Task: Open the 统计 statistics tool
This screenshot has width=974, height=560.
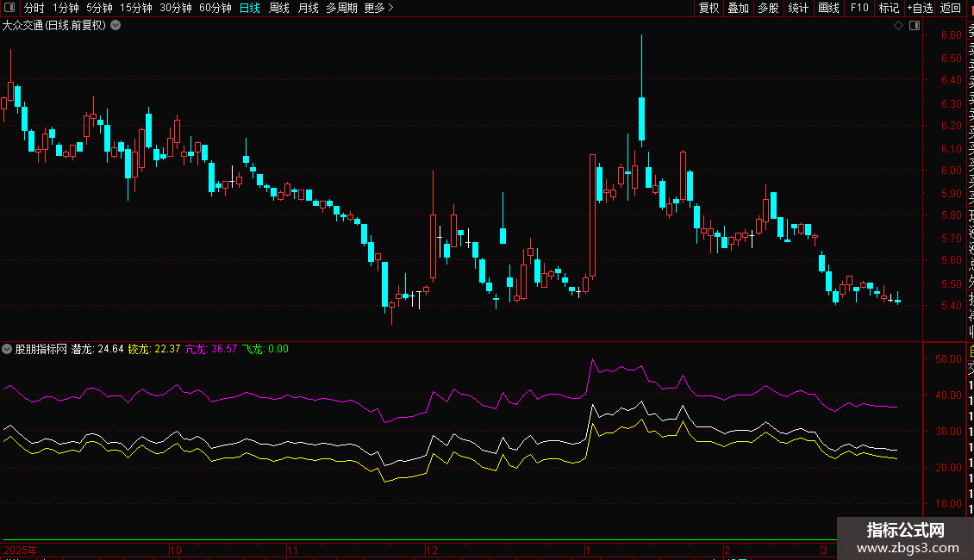Action: [798, 8]
